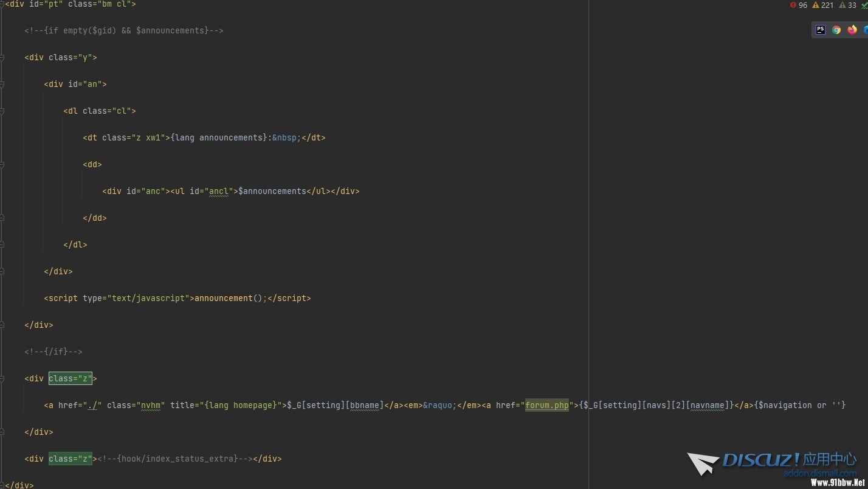Click the $announcements variable in ul
Viewport: 868px width, 489px height.
(x=272, y=191)
